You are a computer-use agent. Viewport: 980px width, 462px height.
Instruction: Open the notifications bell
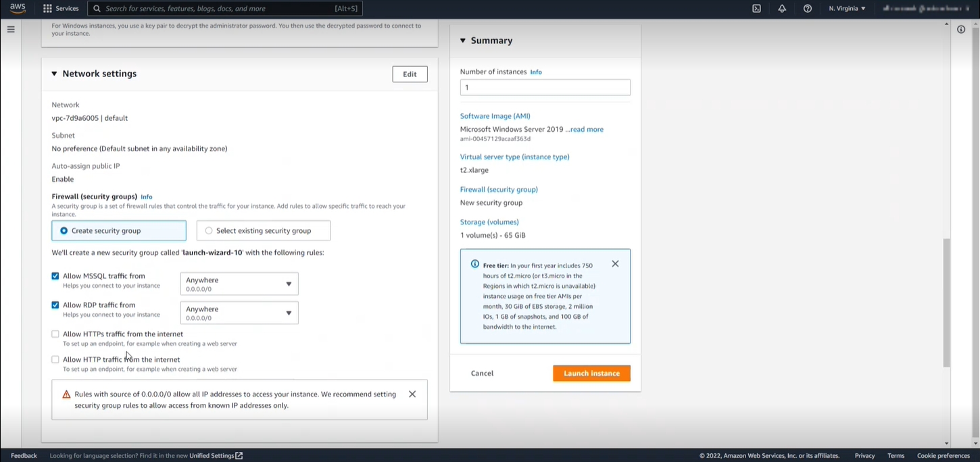pyautogui.click(x=782, y=9)
